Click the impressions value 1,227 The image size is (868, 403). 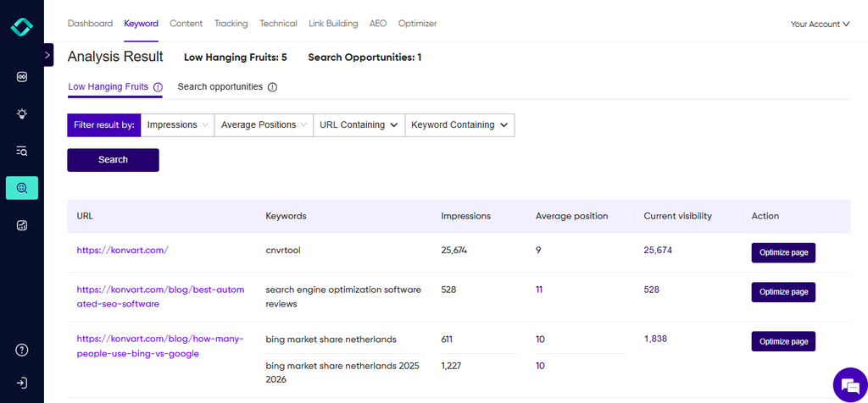point(451,366)
